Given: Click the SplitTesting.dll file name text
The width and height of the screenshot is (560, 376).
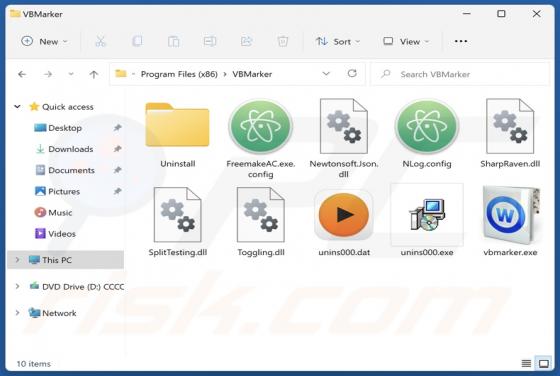Looking at the screenshot, I should (x=178, y=252).
